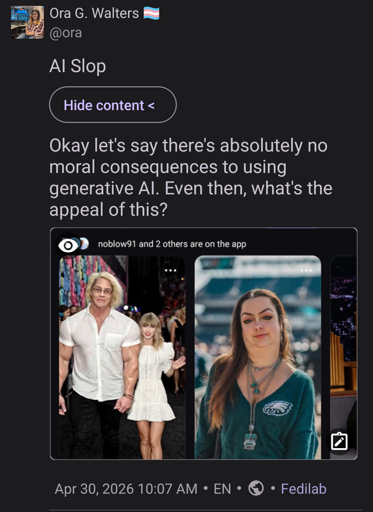Click the flag emoji beside the display name

(151, 14)
